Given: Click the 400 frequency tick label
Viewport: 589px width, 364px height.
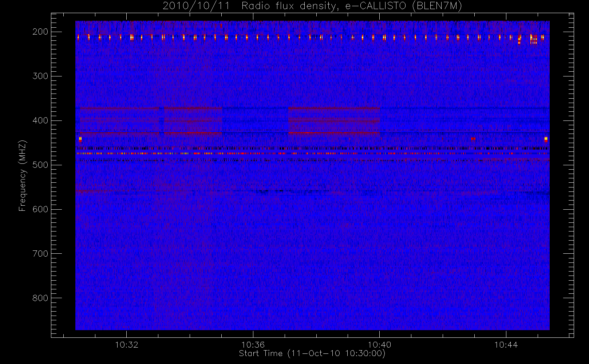Looking at the screenshot, I should (x=40, y=120).
